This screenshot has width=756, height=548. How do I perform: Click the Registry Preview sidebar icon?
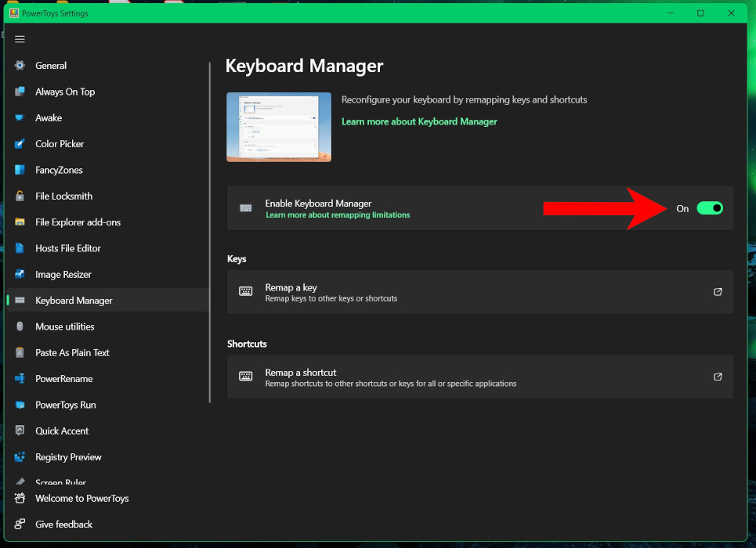tap(19, 456)
